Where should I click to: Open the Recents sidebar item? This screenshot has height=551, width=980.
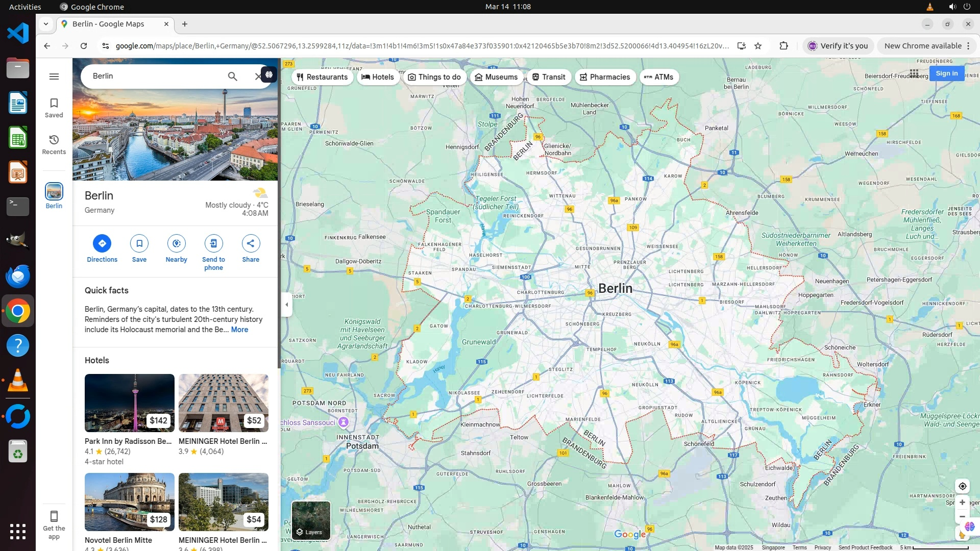tap(54, 144)
